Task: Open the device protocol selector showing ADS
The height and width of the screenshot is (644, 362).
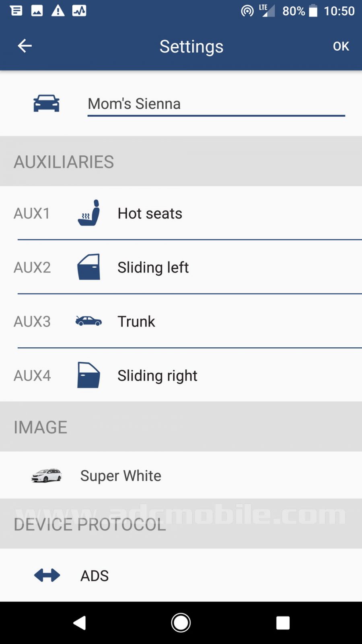Action: click(x=181, y=576)
